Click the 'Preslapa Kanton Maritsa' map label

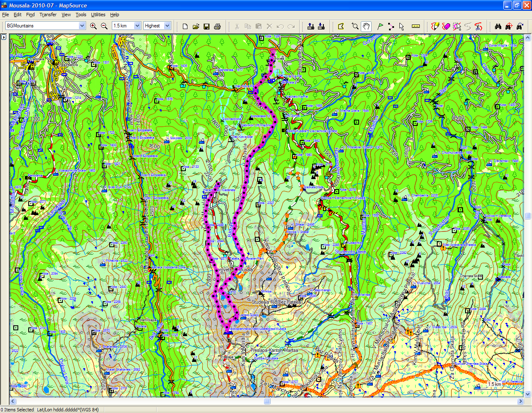click(274, 350)
